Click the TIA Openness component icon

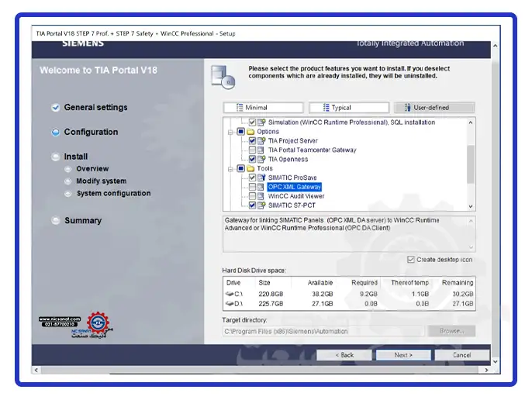coord(261,159)
